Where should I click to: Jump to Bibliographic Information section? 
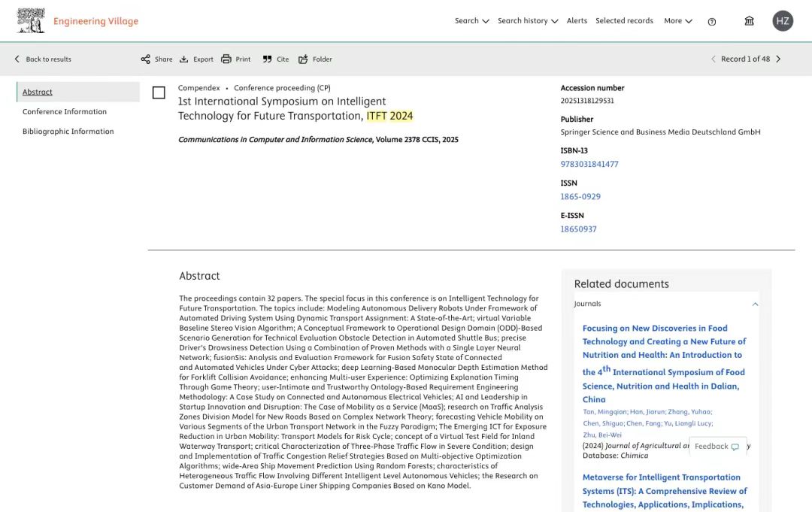(68, 131)
